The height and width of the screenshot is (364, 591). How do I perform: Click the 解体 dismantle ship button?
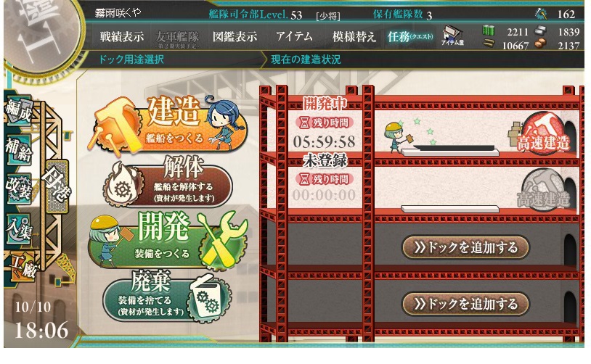[168, 184]
